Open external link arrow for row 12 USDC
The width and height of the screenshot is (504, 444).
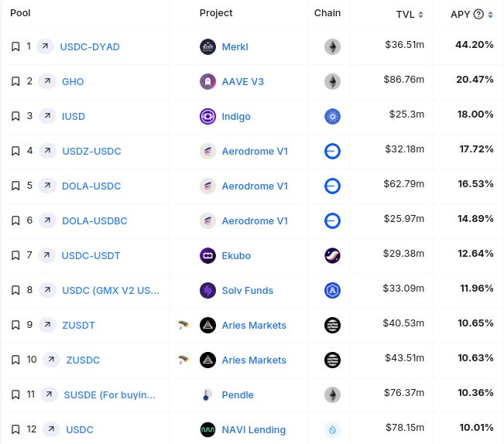pyautogui.click(x=51, y=429)
